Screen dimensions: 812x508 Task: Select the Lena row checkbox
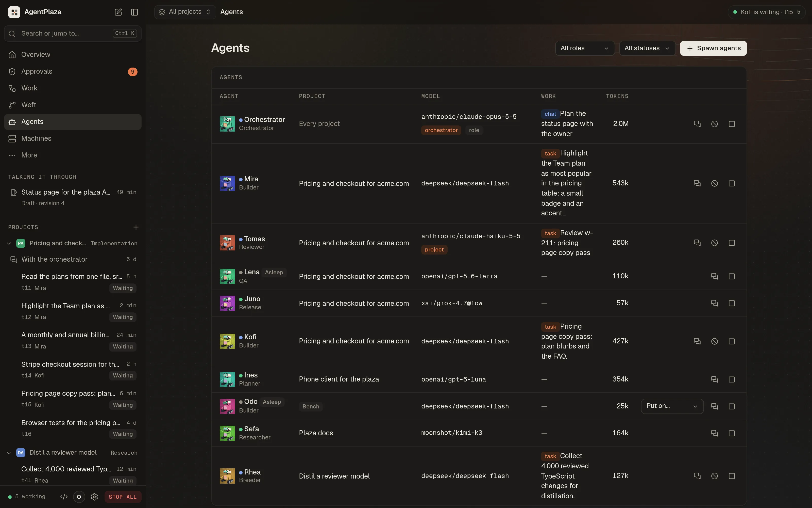click(732, 277)
